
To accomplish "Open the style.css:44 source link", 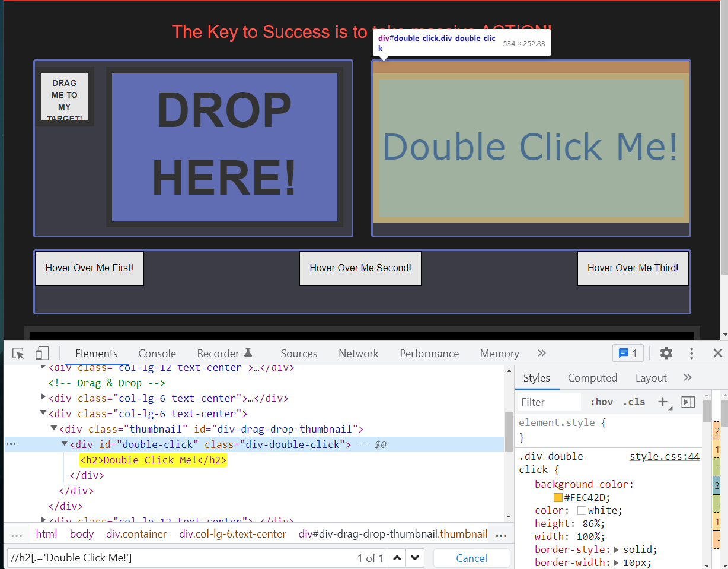I will click(x=664, y=457).
